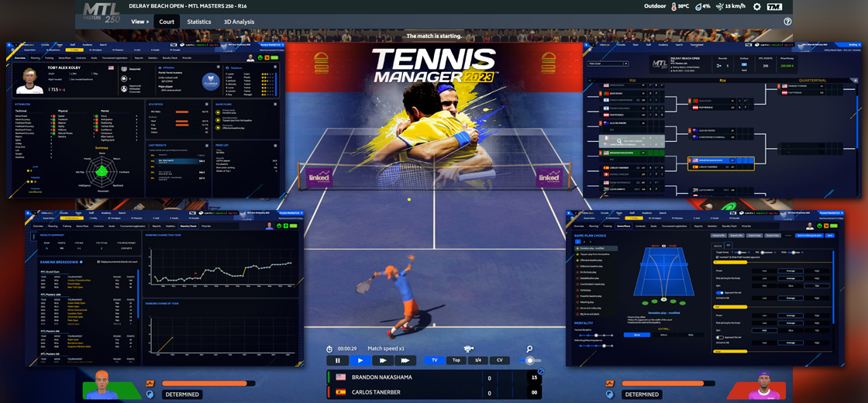Open the Statistics tab
This screenshot has height=403, width=868.
tap(198, 22)
